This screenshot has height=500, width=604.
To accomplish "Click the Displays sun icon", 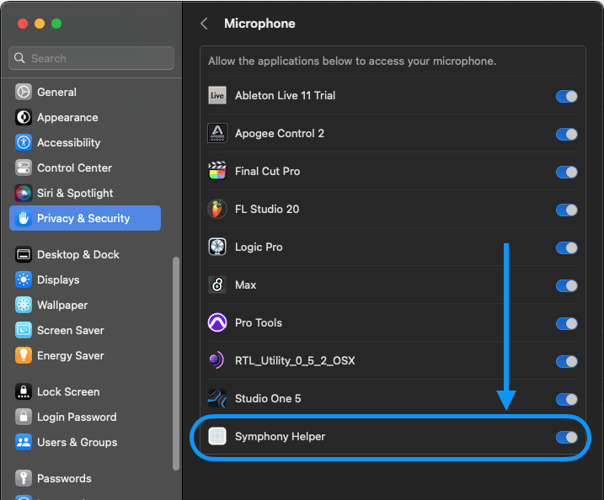I will coord(23,280).
